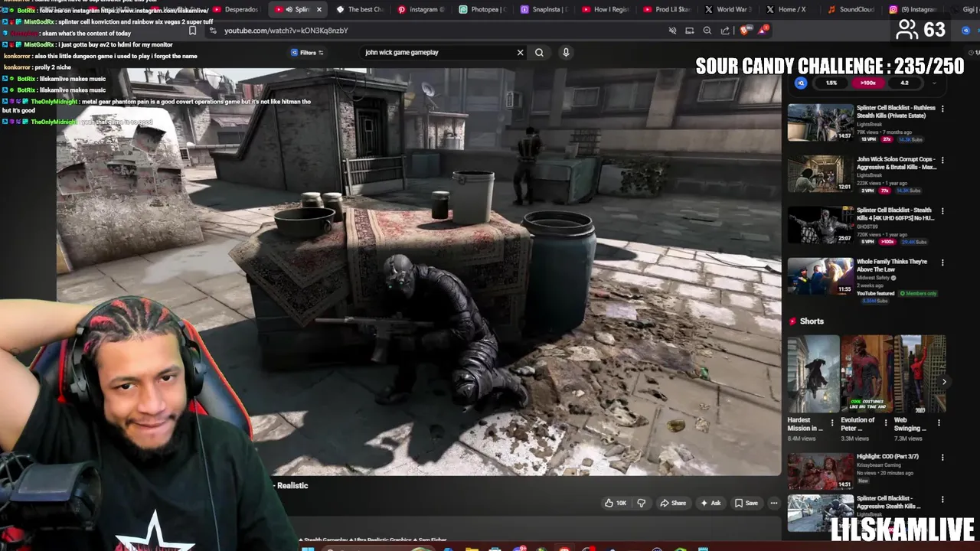Show next Shorts with the right arrow
The width and height of the screenshot is (980, 551).
(x=944, y=381)
